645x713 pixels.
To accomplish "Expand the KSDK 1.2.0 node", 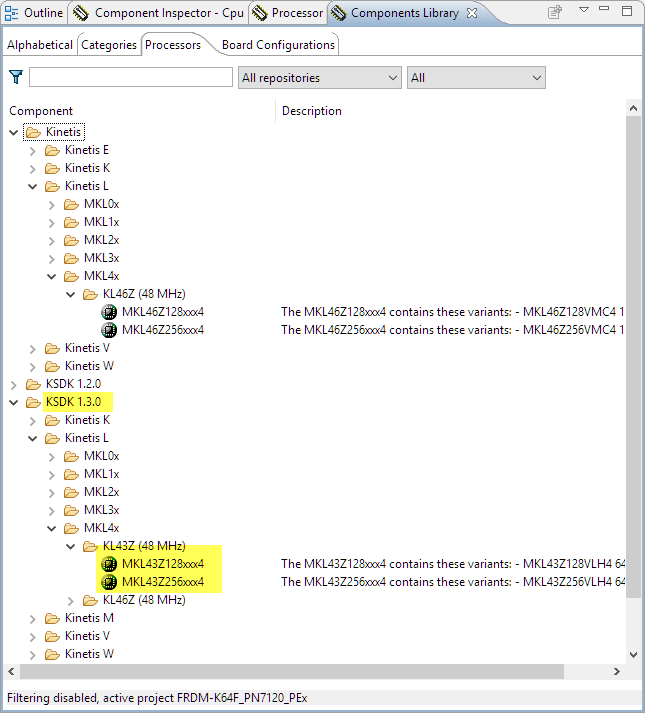I will 14,385.
